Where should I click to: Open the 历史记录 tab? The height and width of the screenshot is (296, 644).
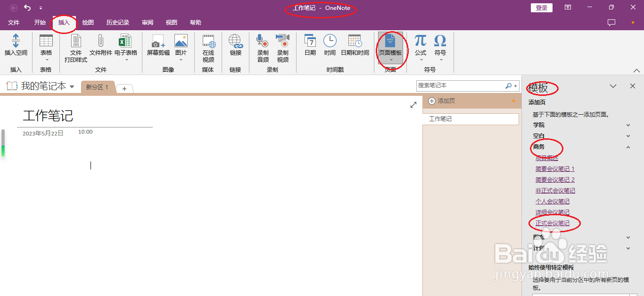tap(118, 23)
